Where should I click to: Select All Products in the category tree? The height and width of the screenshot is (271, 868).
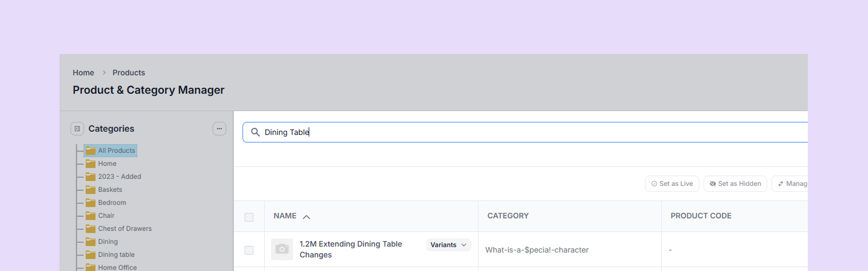click(116, 151)
